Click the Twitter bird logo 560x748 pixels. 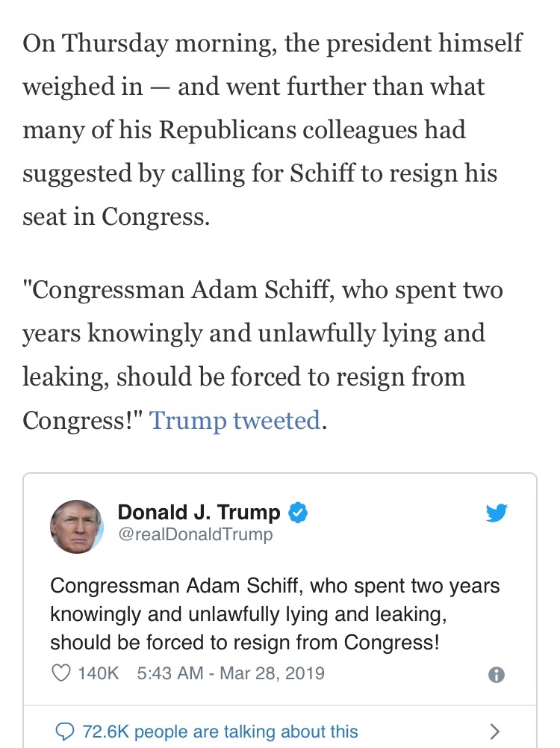[497, 513]
